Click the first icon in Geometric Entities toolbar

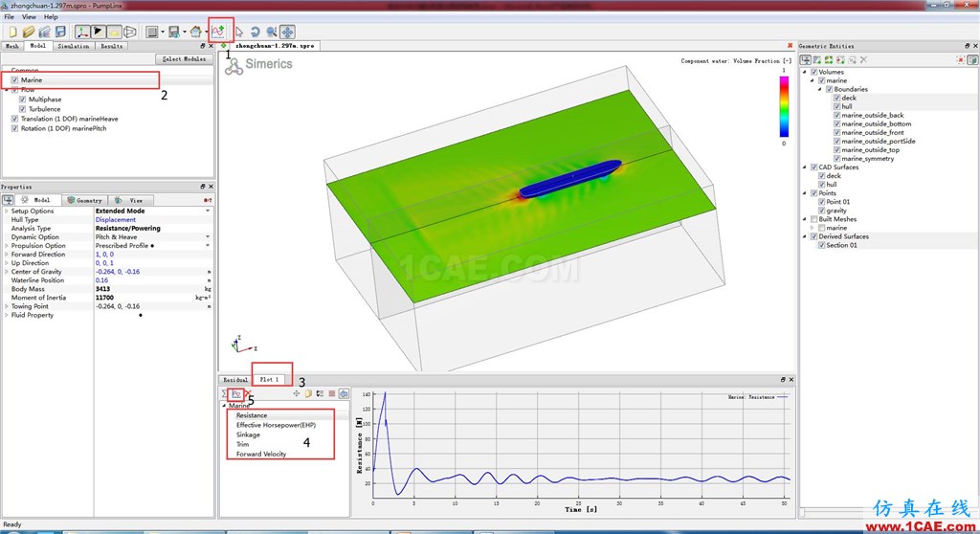point(806,59)
